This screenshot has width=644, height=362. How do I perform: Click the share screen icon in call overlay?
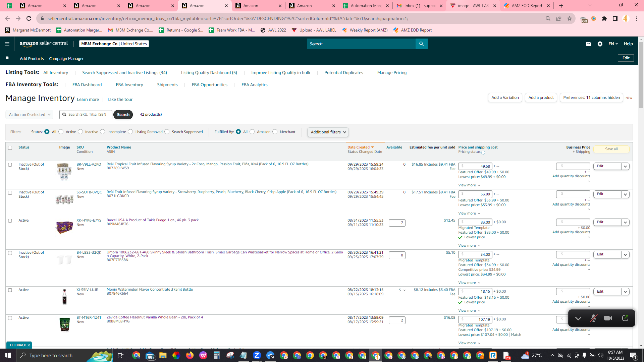pos(625,318)
